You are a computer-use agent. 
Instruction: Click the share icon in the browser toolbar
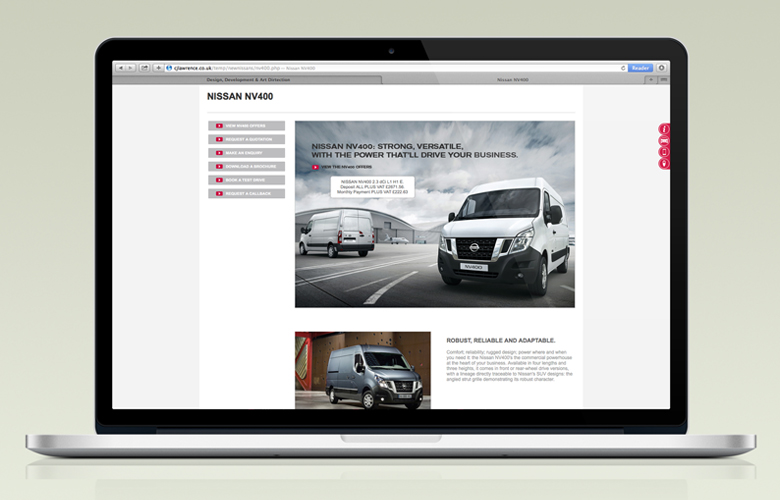coord(145,68)
